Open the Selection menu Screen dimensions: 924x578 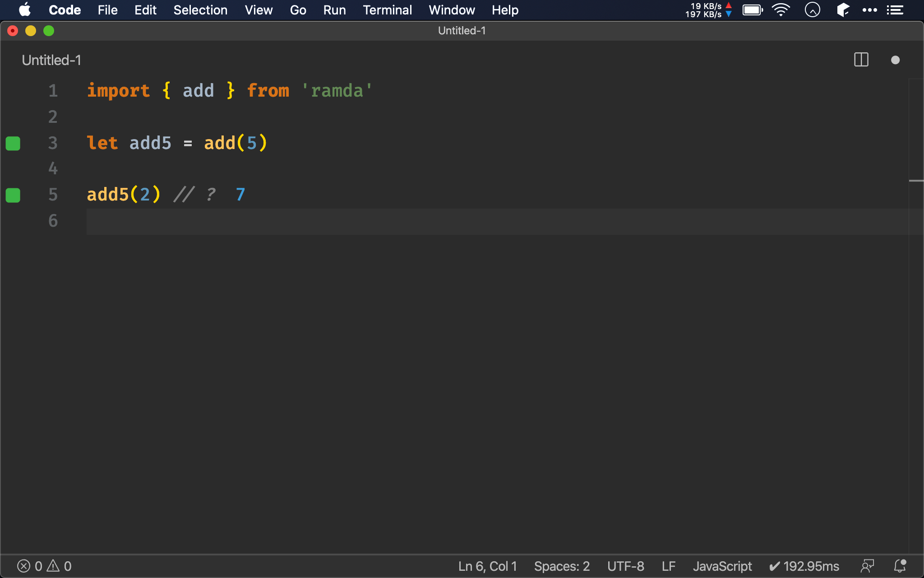pyautogui.click(x=200, y=10)
